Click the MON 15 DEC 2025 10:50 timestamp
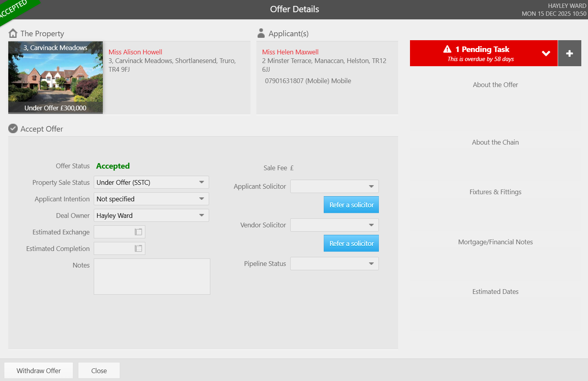Viewport: 588px width, 381px height. click(x=554, y=14)
